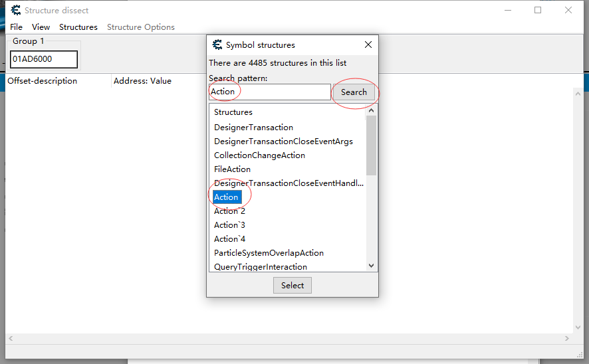Click Structure dissect horizontal scroll right arrow
Viewport: 589px width, 364px height.
566,339
